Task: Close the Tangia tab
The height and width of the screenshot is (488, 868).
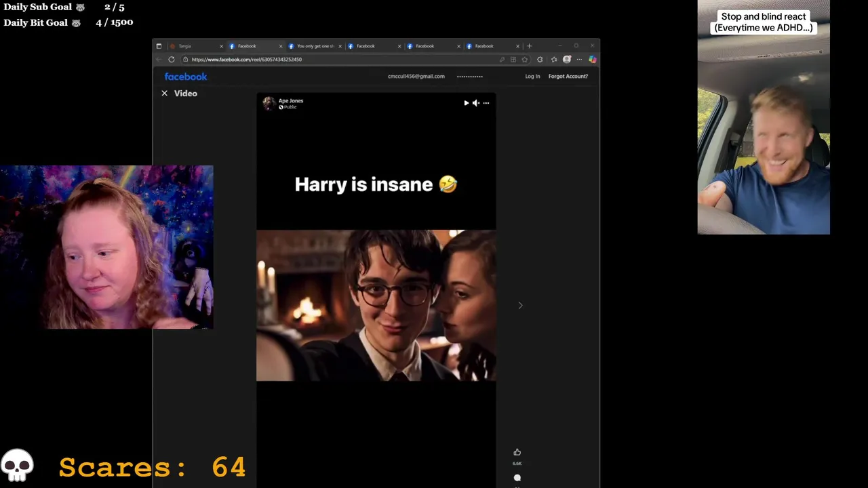Action: tap(221, 46)
